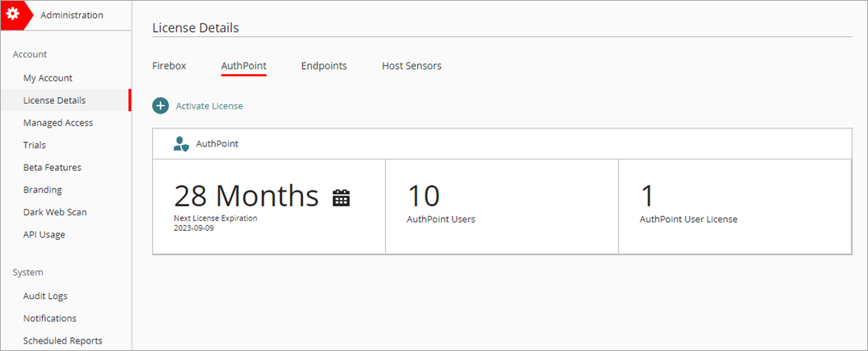Image resolution: width=868 pixels, height=351 pixels.
Task: View the API Usage page
Action: coord(44,234)
